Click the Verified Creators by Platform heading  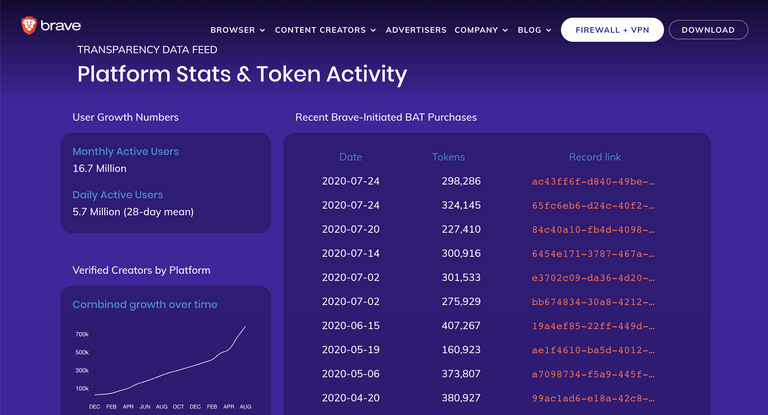click(142, 270)
